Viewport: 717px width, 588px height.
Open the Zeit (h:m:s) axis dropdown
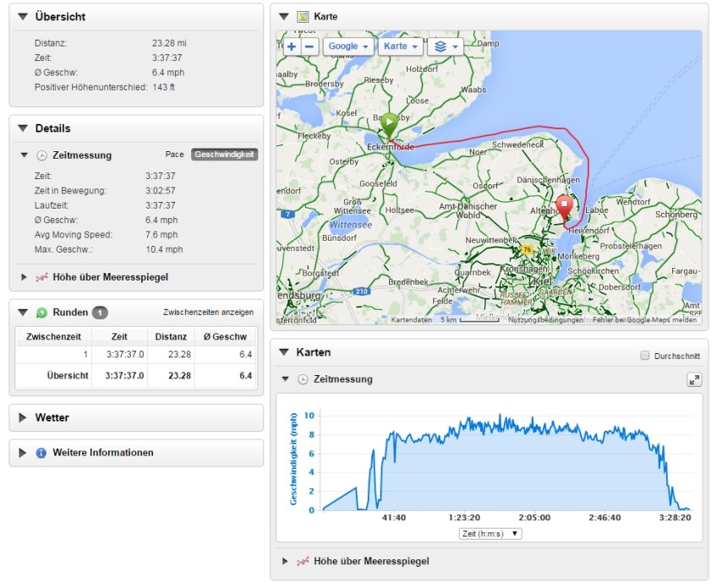pos(490,534)
